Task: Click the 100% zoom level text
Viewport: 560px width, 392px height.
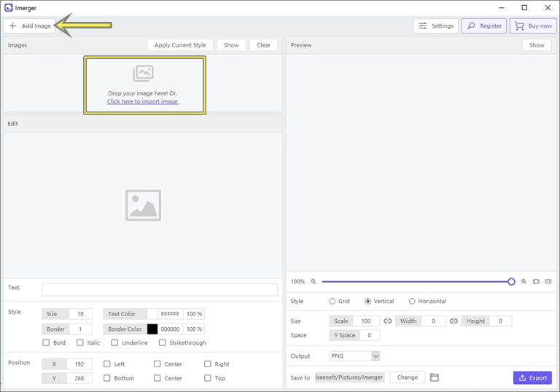Action: [x=297, y=281]
